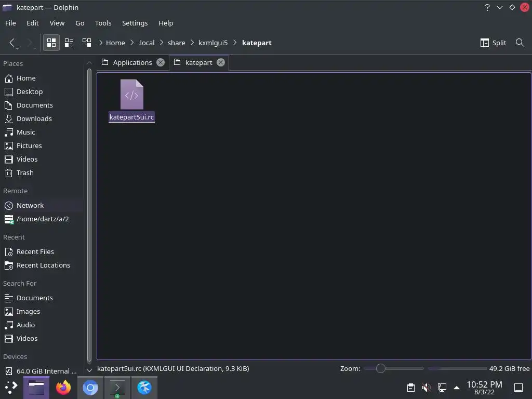Click katepart in the breadcrumb path
Viewport: 532px width, 399px height.
click(x=257, y=43)
